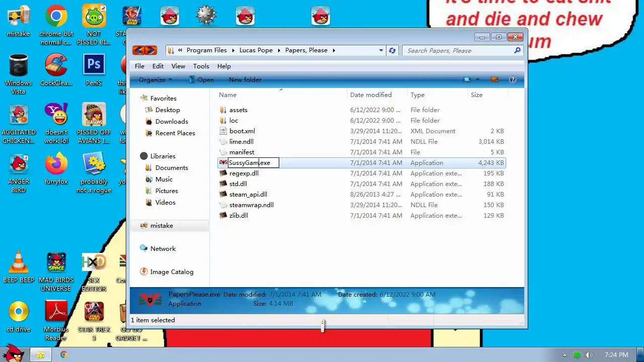Refresh the Papers, Please folder view
This screenshot has width=644, height=362.
(x=392, y=50)
